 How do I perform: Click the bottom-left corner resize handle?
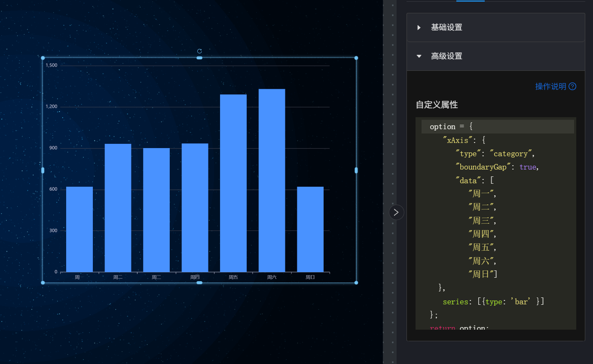pos(43,282)
